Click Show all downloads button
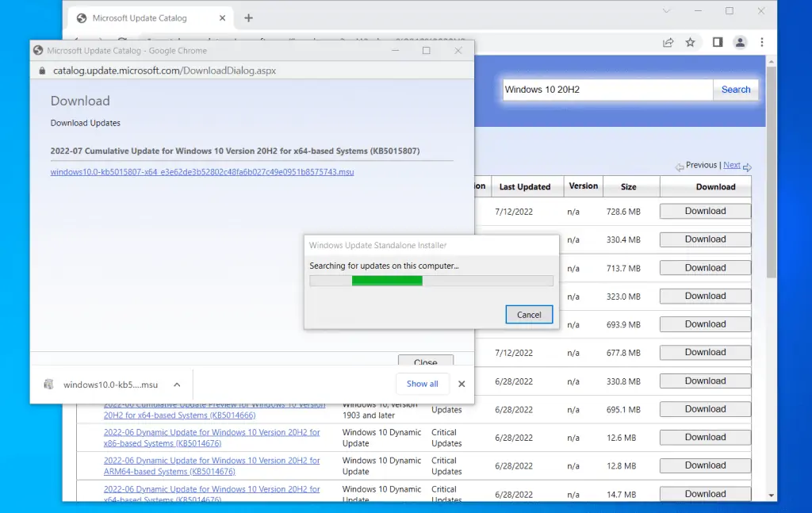Viewport: 812px width, 513px height. (422, 384)
